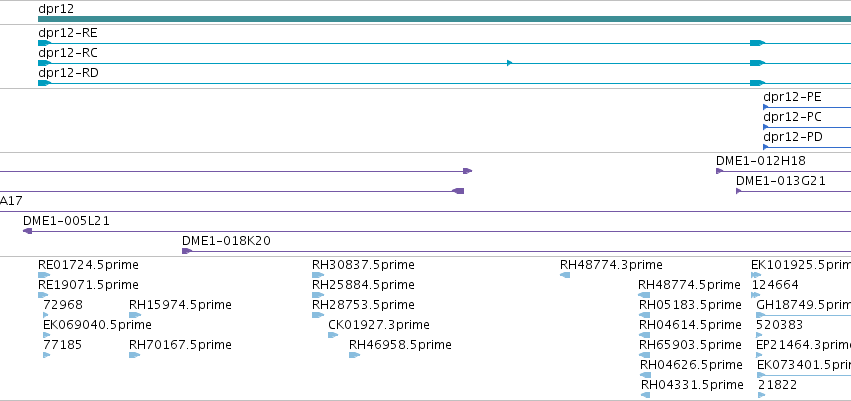
Task: Click the DME1-012H18 clone arrow
Action: (720, 171)
